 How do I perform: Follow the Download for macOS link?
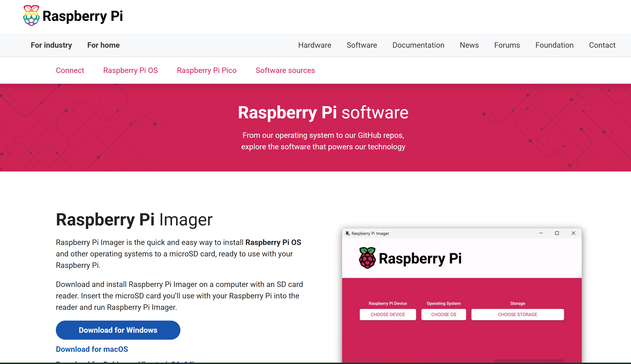pos(92,349)
